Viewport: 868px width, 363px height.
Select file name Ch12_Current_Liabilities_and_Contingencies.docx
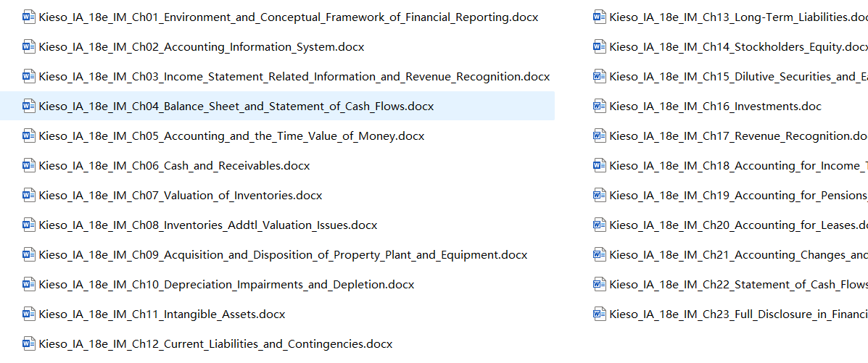215,344
